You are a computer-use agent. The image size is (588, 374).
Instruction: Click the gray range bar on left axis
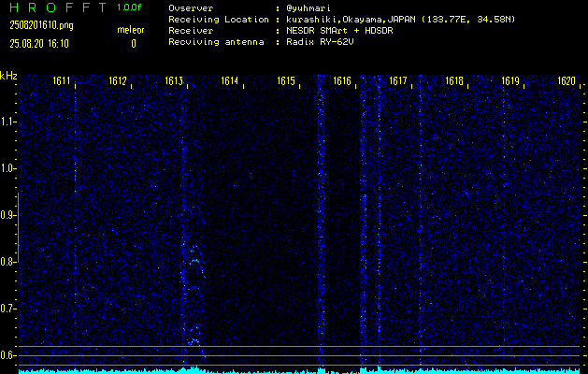[x=19, y=227]
